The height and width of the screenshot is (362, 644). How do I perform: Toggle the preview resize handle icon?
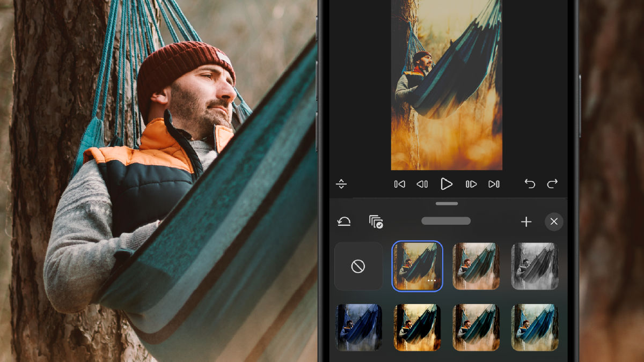[341, 184]
